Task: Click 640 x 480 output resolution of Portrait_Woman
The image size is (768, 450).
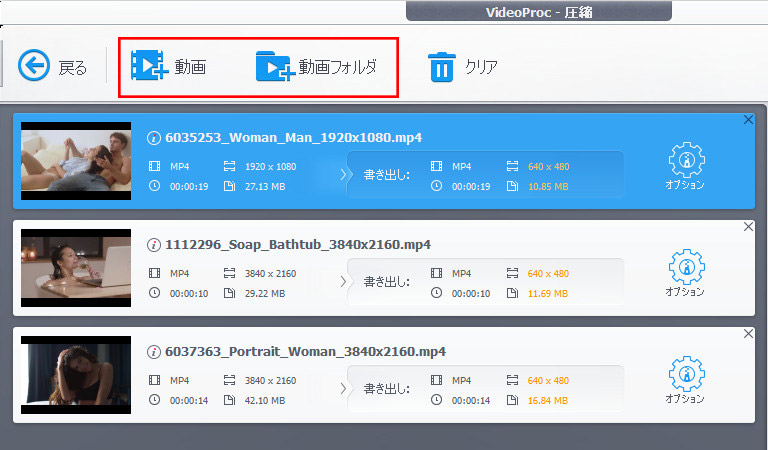Action: (x=548, y=380)
